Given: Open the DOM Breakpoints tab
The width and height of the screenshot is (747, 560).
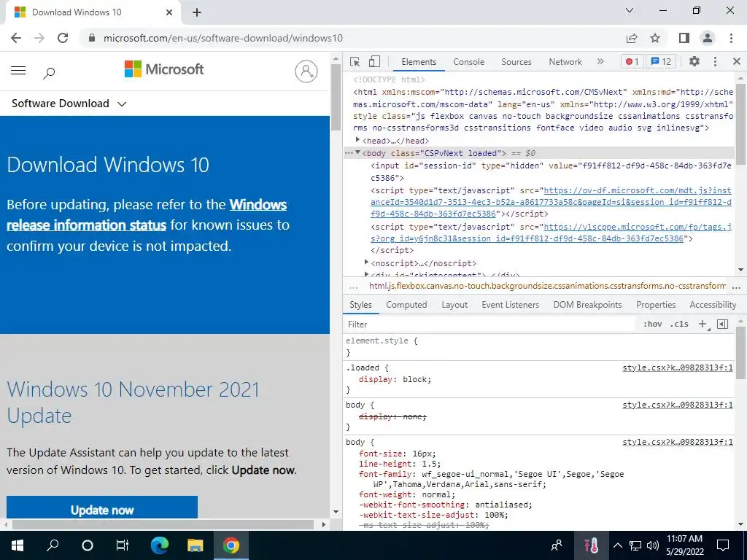Looking at the screenshot, I should click(x=587, y=305).
